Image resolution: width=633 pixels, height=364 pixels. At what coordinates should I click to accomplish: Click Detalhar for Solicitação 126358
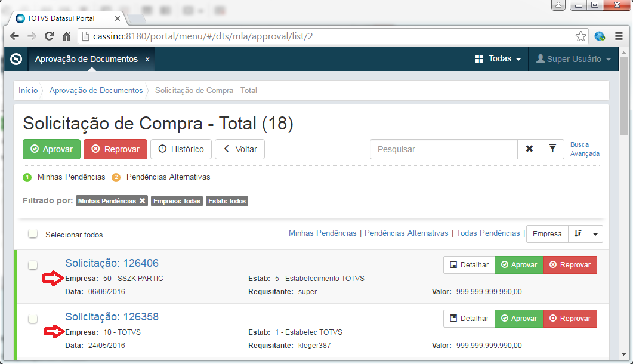[x=469, y=318]
